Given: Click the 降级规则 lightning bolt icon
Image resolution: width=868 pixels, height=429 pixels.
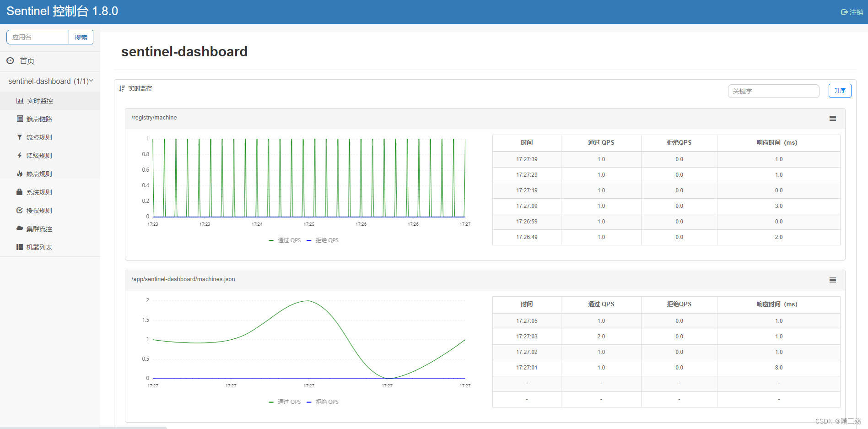Looking at the screenshot, I should coord(20,155).
